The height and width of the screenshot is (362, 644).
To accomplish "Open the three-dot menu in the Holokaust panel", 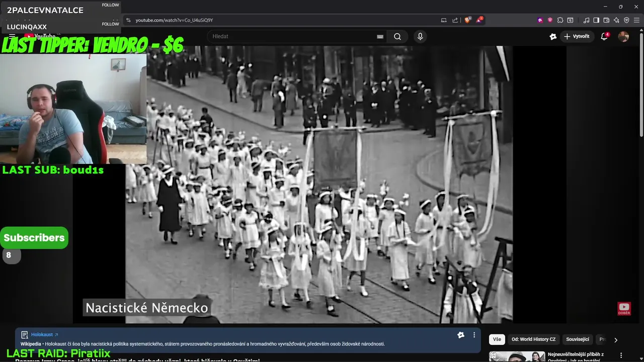I will coord(474,335).
